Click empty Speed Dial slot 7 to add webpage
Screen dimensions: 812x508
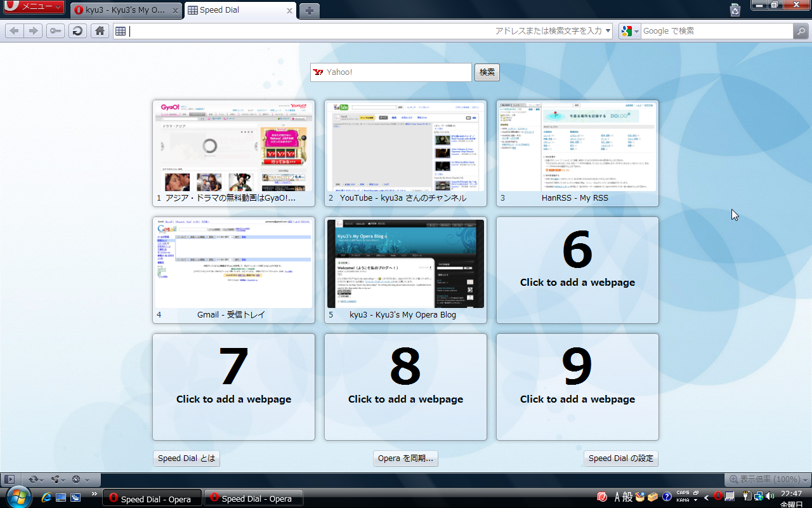pos(233,387)
